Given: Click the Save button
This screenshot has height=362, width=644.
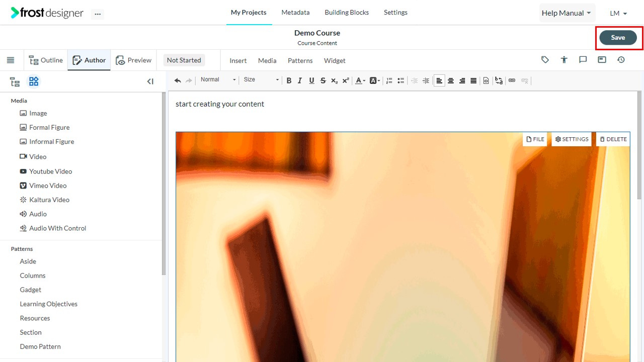Looking at the screenshot, I should tap(618, 38).
